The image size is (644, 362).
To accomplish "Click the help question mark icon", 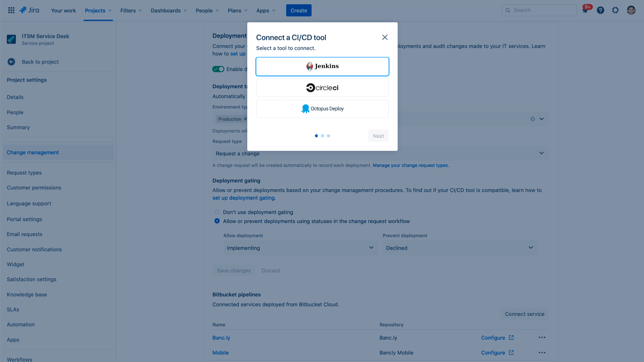I will click(601, 10).
